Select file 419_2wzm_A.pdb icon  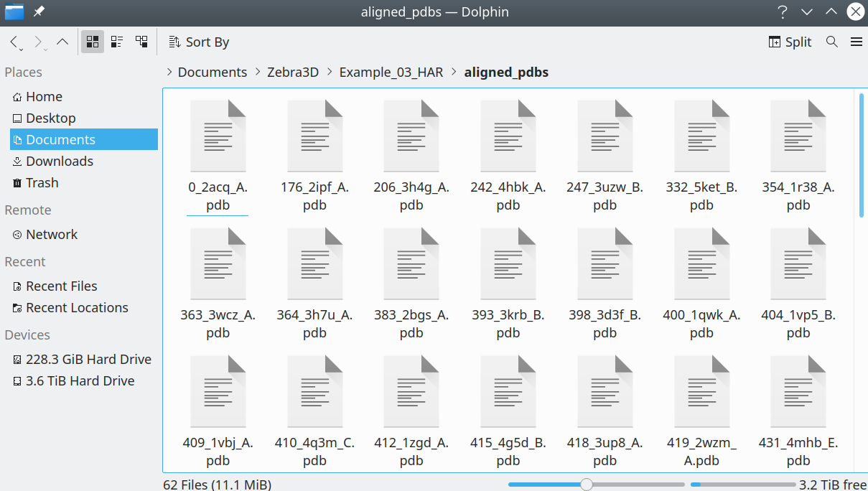point(702,391)
